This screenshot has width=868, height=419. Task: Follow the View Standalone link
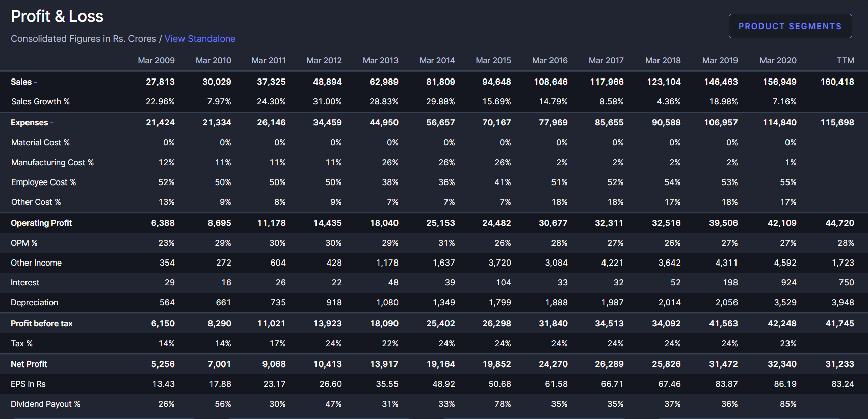[200, 39]
